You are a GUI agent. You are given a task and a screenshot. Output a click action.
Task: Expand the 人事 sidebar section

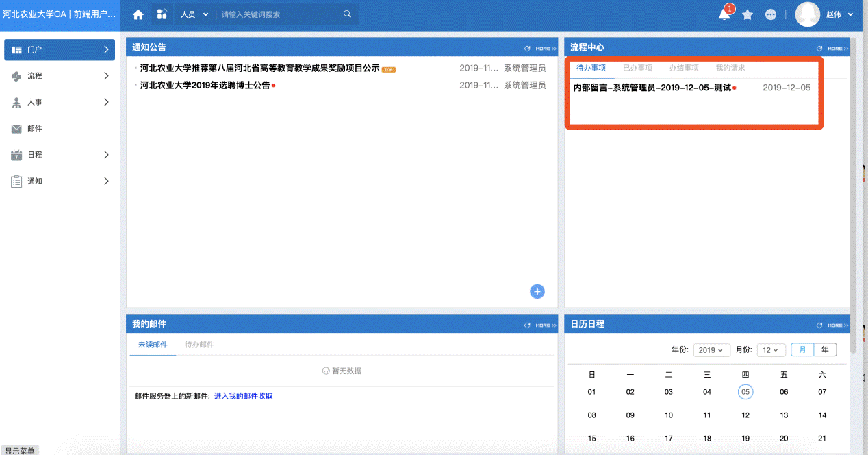pyautogui.click(x=60, y=101)
